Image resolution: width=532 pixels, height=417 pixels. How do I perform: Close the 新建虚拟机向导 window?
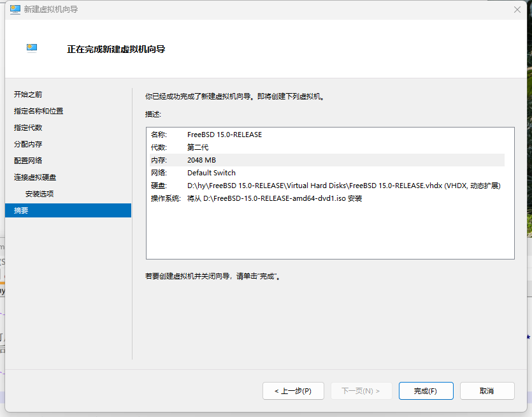coord(517,10)
